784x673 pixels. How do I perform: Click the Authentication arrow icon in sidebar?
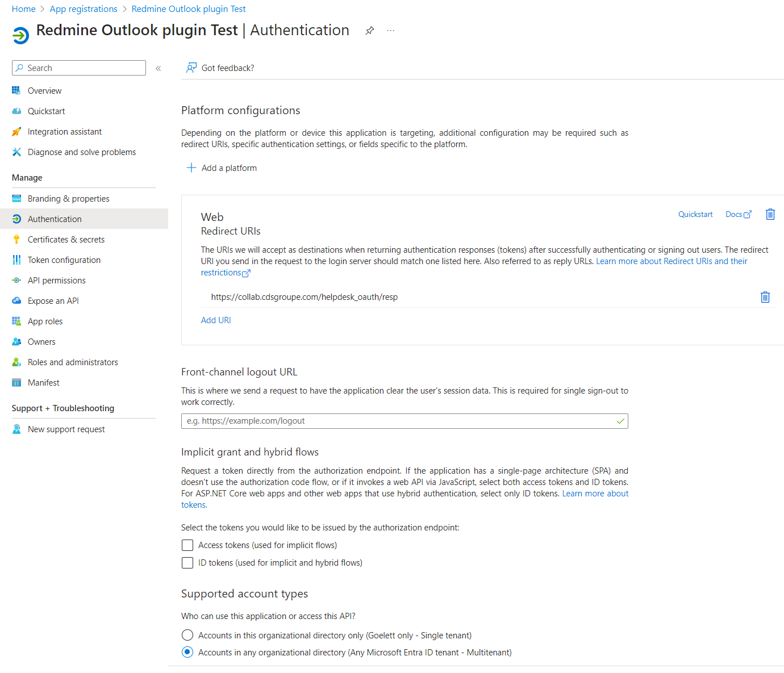coord(16,219)
